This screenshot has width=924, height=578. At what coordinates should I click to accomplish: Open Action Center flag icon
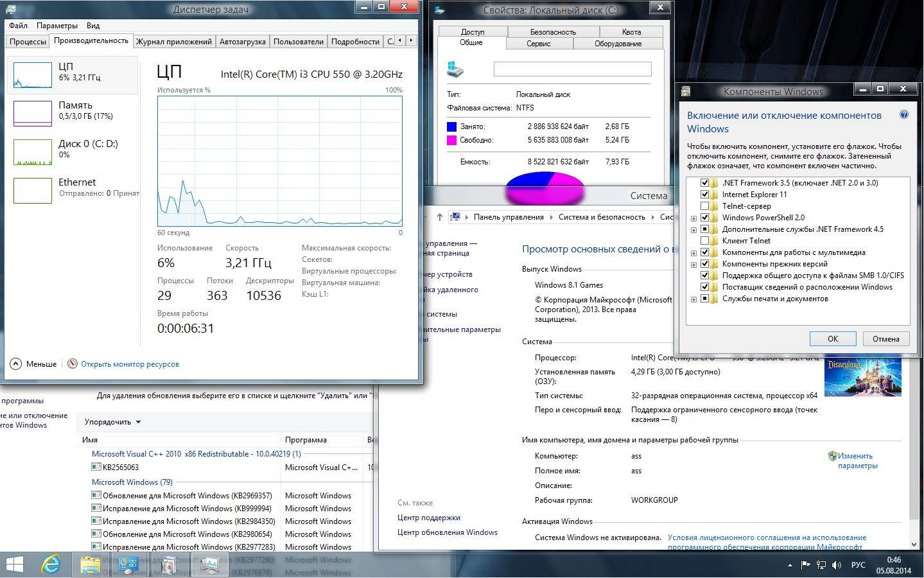[805, 565]
